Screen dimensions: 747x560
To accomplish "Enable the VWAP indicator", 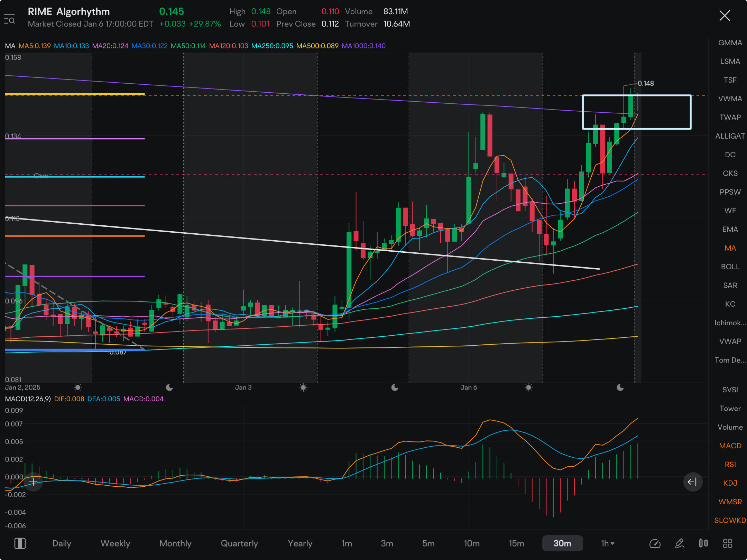I will pyautogui.click(x=730, y=342).
